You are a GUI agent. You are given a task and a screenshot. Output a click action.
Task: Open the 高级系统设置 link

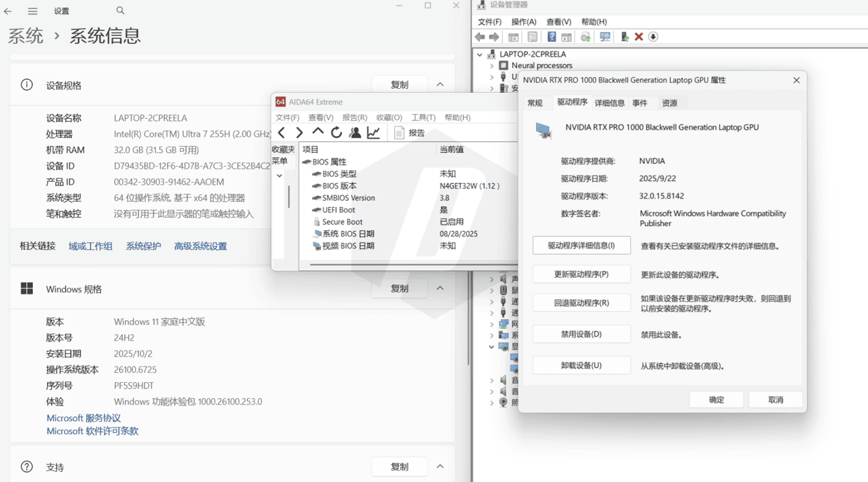tap(200, 246)
